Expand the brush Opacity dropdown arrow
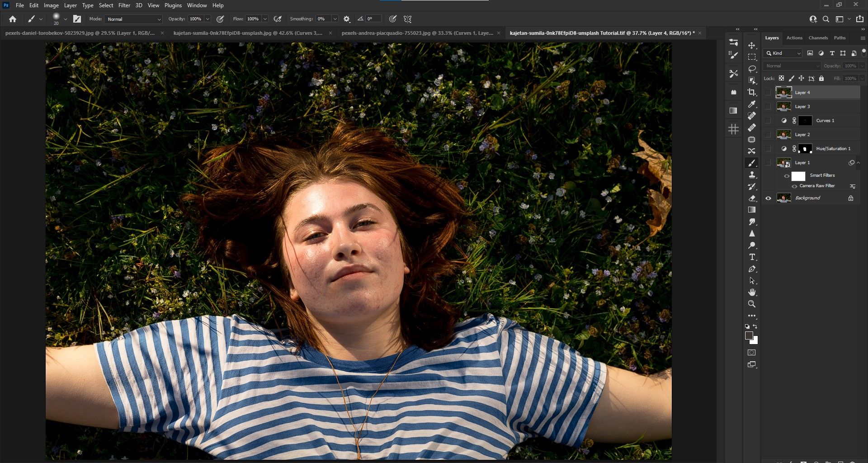Viewport: 868px width, 463px height. (x=208, y=19)
